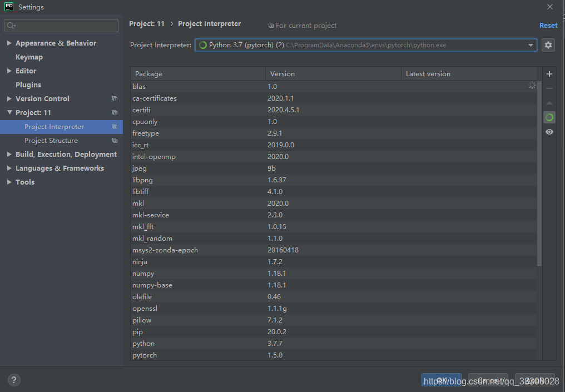Screen dimensions: 565x392
Task: Click the uninstall package minus icon
Action: [x=549, y=88]
